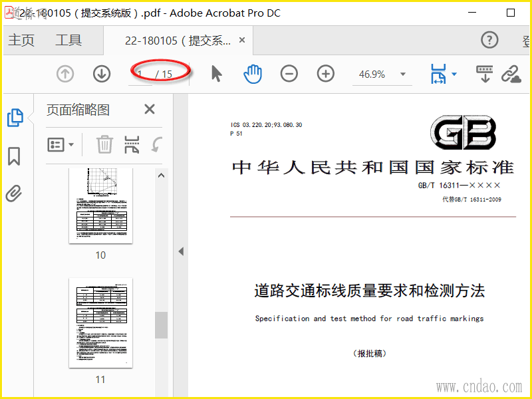Click the P 51 classification text
This screenshot has height=399, width=532.
[x=236, y=134]
